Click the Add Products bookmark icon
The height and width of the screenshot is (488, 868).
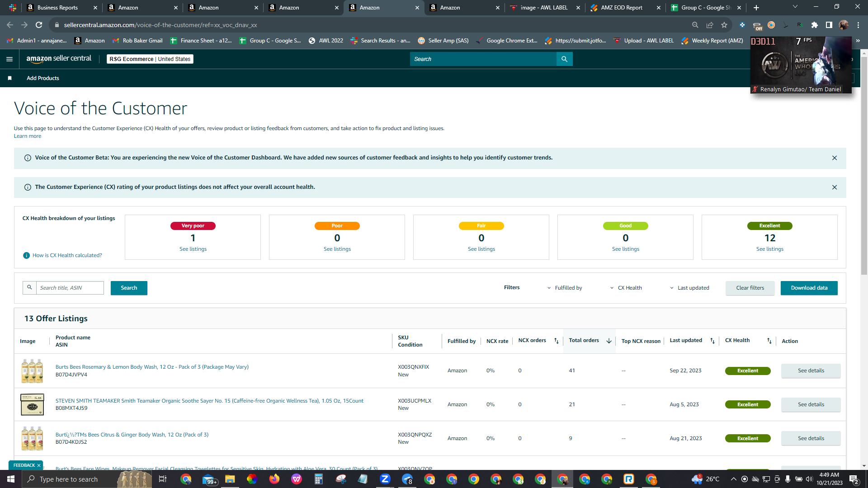point(9,78)
